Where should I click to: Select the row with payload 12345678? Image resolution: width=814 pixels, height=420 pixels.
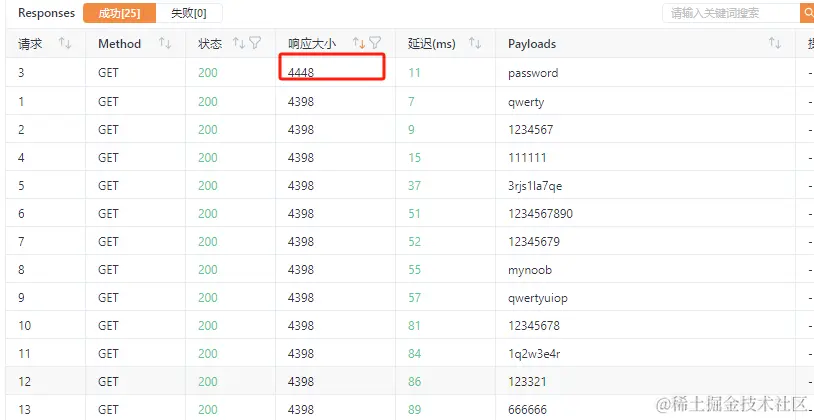[x=410, y=325]
